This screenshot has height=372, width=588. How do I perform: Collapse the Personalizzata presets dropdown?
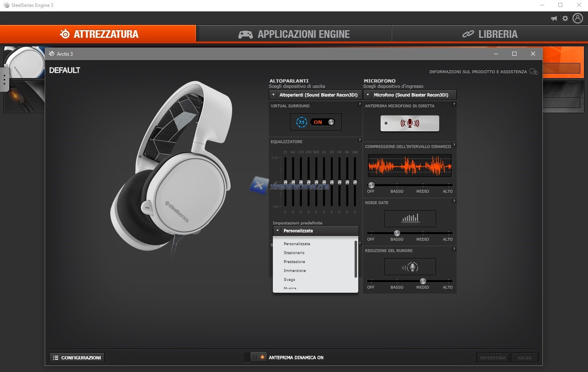coord(316,231)
